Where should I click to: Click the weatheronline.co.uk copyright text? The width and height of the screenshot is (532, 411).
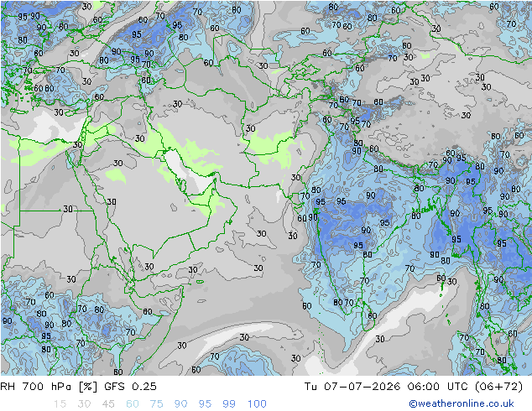point(461,403)
